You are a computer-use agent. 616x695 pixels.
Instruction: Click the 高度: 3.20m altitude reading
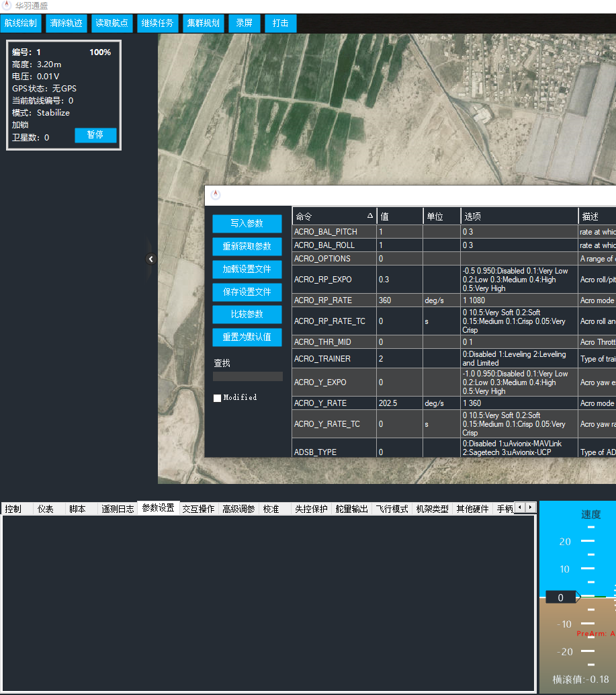point(37,65)
